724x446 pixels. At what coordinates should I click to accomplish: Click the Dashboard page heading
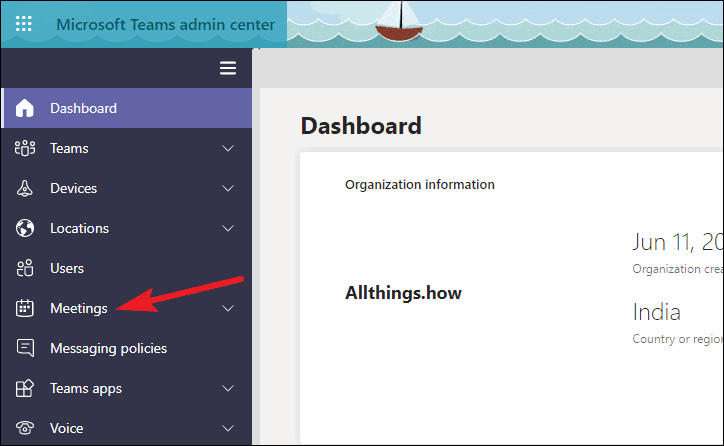pyautogui.click(x=361, y=126)
